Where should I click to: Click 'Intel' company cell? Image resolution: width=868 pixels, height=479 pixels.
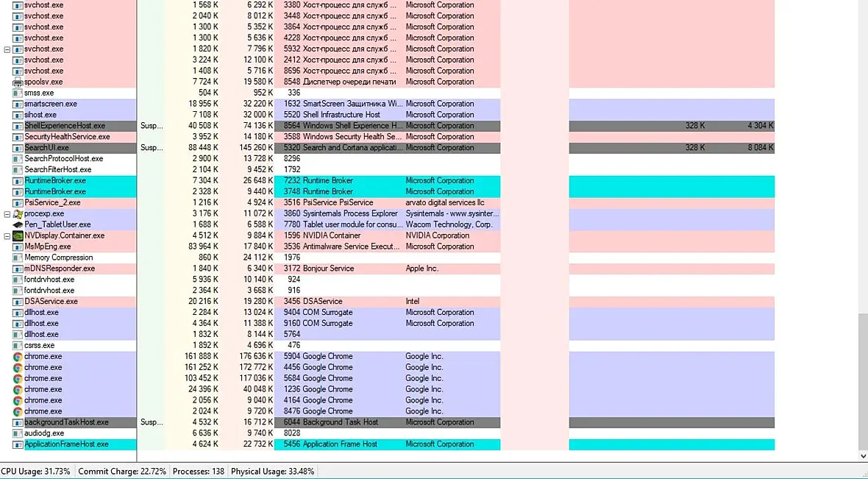click(413, 302)
